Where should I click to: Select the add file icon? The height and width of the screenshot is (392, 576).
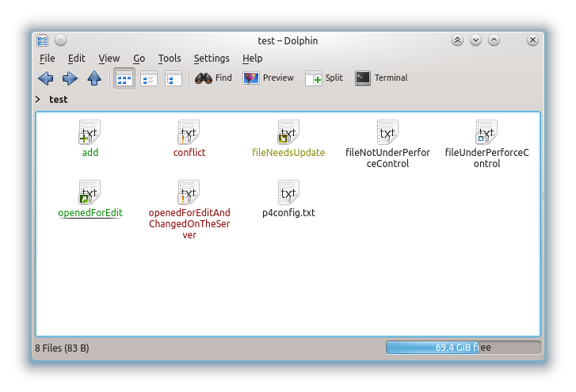tap(90, 132)
